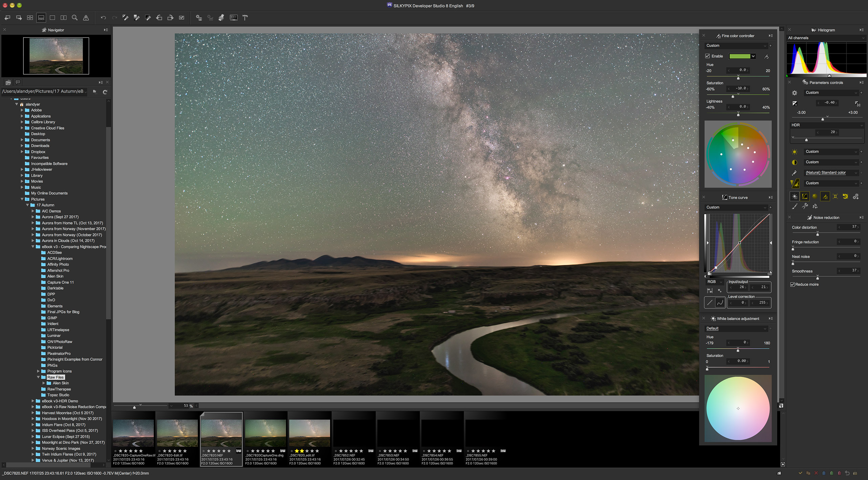
Task: Click the thumbnail grid view icon
Action: 30,18
